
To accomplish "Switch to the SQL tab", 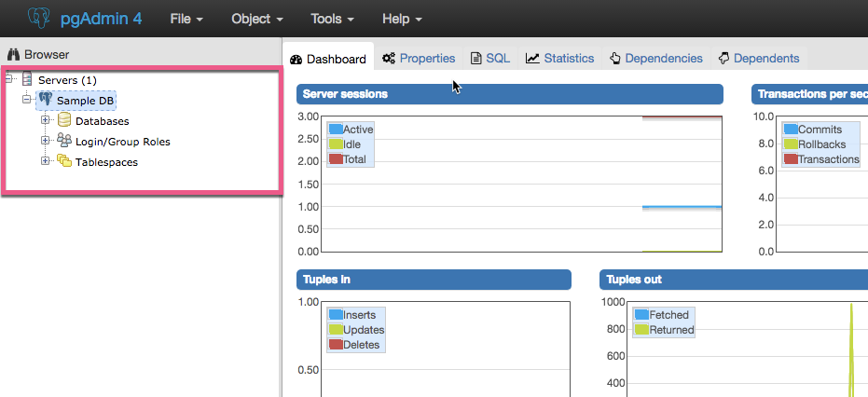I will (x=490, y=58).
